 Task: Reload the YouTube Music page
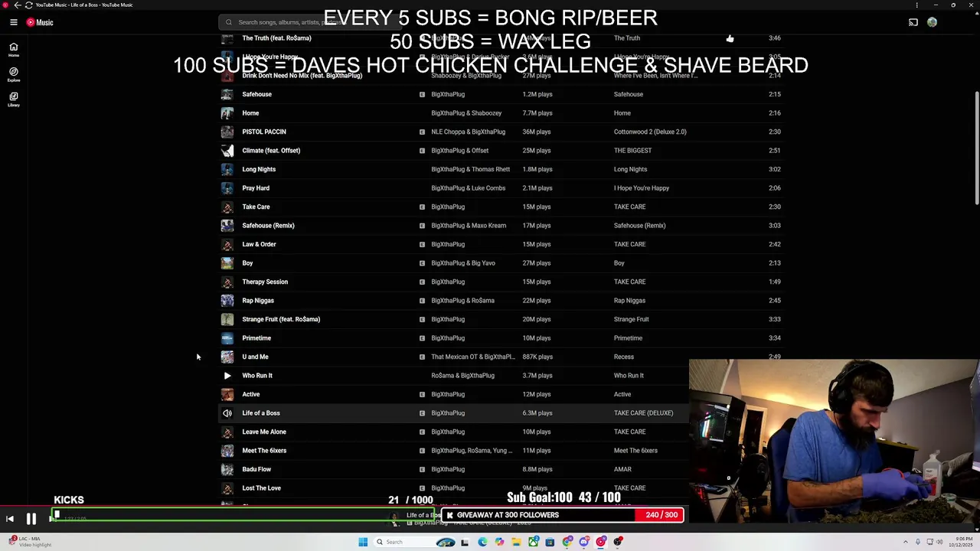[28, 5]
